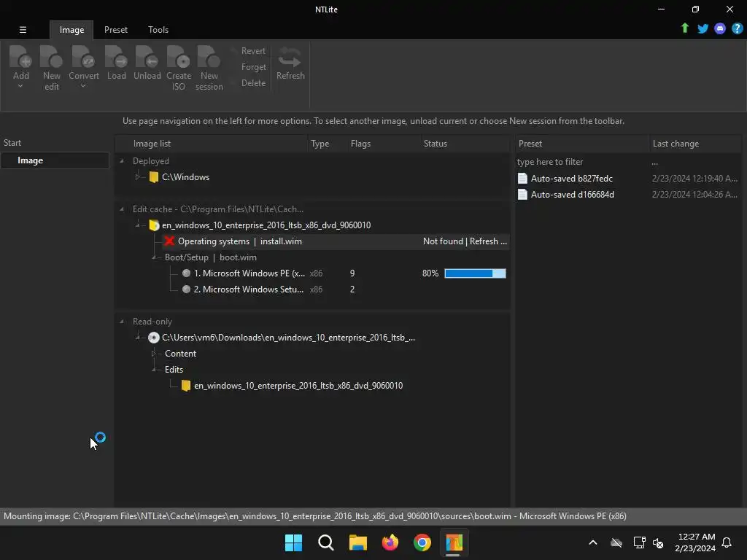Click the red X install.wim icon

(169, 241)
